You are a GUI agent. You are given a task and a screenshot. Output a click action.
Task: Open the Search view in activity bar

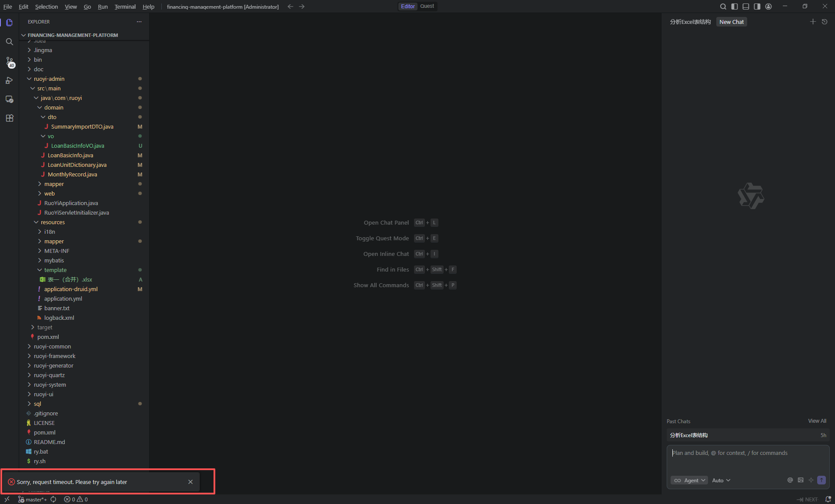click(x=10, y=42)
